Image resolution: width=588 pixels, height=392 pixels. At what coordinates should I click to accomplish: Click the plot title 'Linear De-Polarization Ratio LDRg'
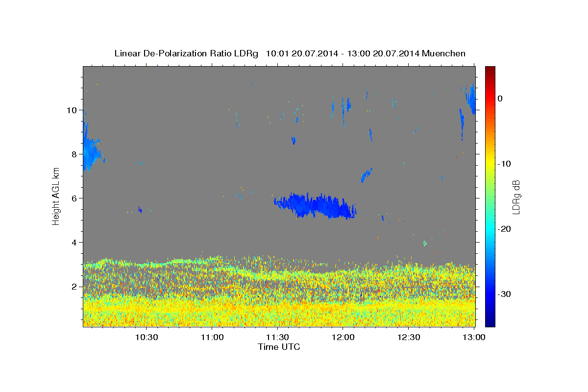186,53
